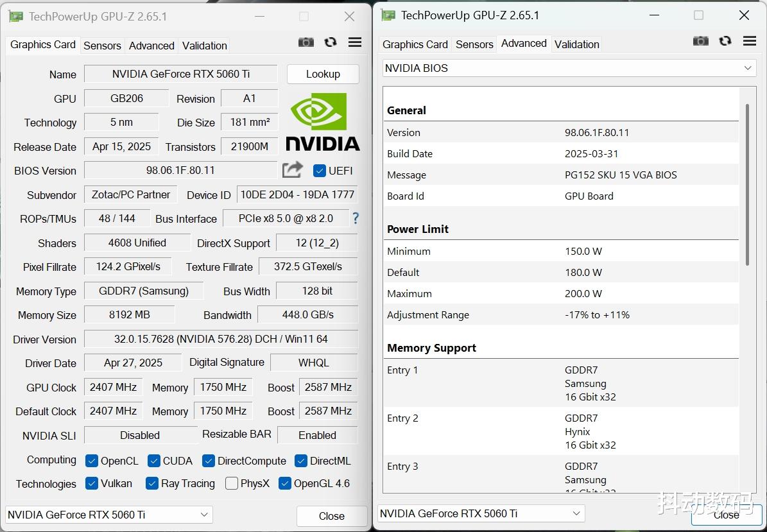Click Minimum power limit value 150.0 W

click(583, 251)
